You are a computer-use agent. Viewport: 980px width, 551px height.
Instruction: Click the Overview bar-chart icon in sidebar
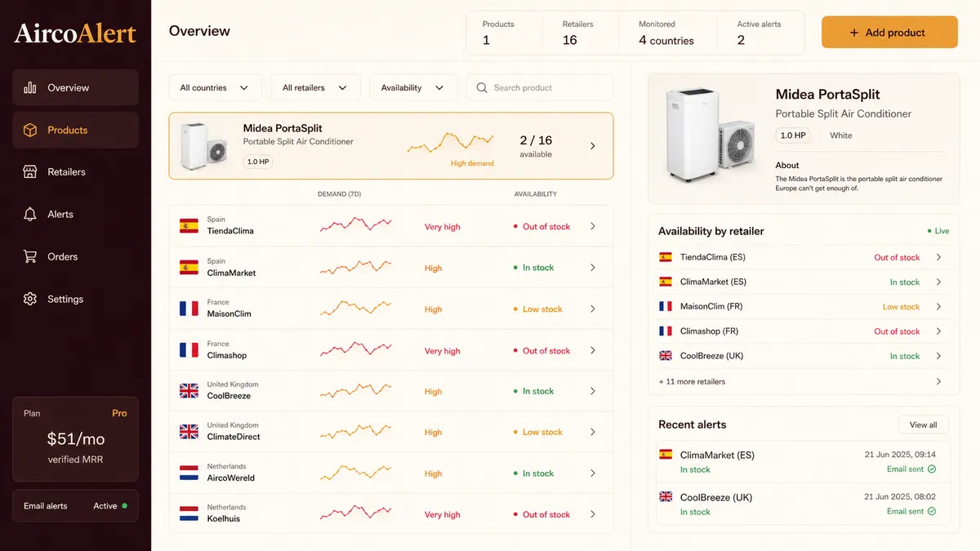pyautogui.click(x=30, y=87)
